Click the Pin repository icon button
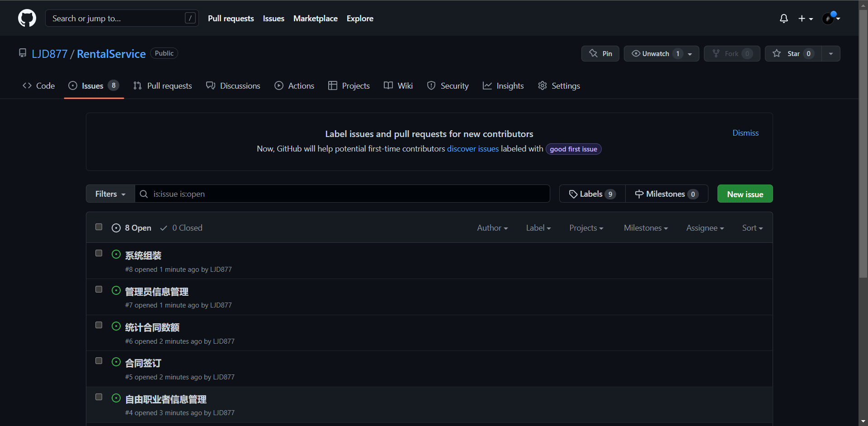This screenshot has width=868, height=426. [x=594, y=53]
